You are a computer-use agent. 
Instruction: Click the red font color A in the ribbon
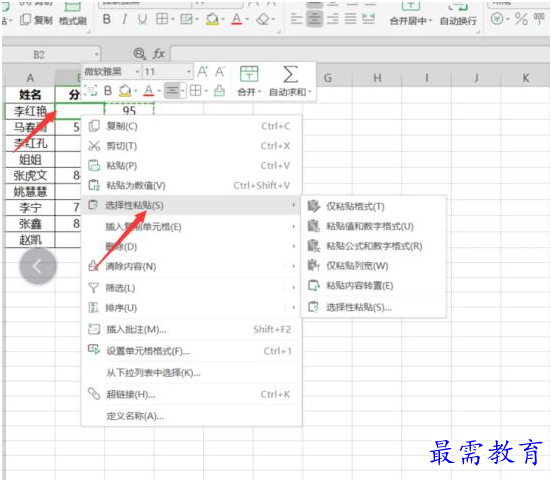(237, 19)
